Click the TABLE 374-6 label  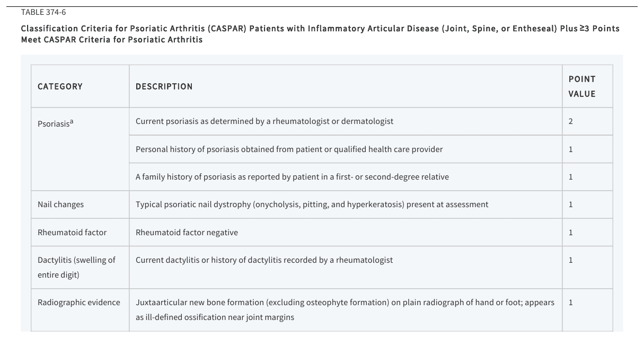click(x=43, y=12)
